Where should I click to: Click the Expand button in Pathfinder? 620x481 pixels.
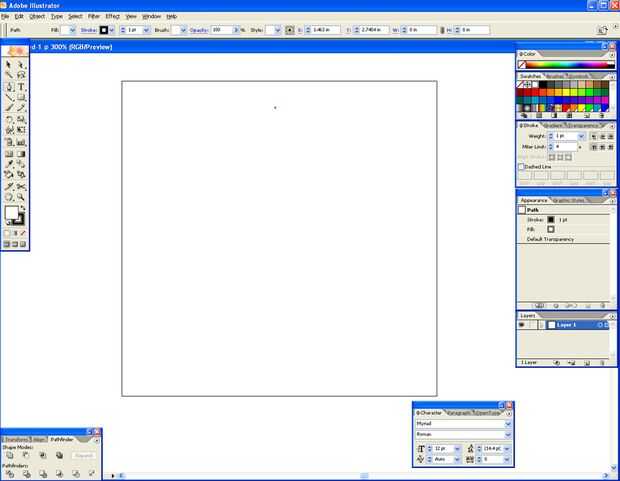click(x=83, y=456)
